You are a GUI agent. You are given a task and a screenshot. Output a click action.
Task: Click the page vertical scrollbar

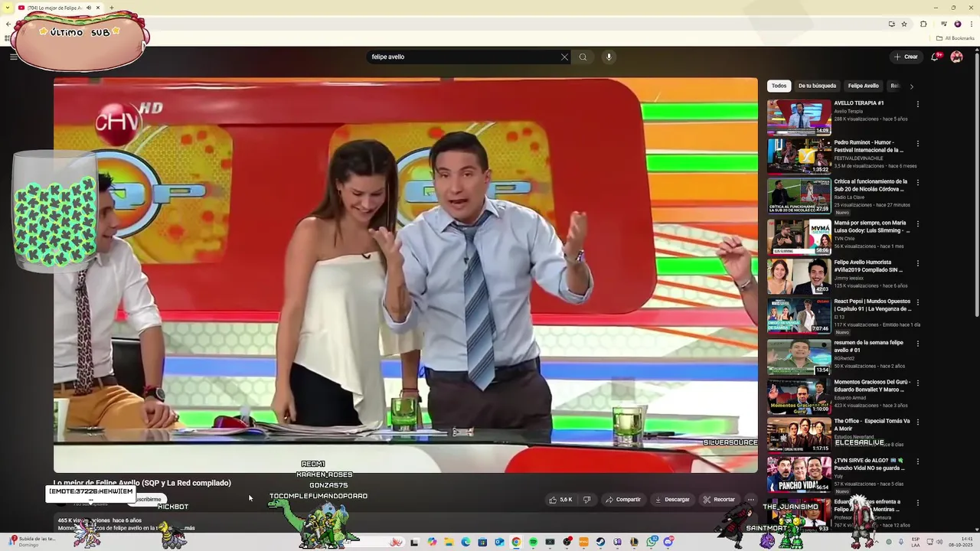click(x=977, y=184)
